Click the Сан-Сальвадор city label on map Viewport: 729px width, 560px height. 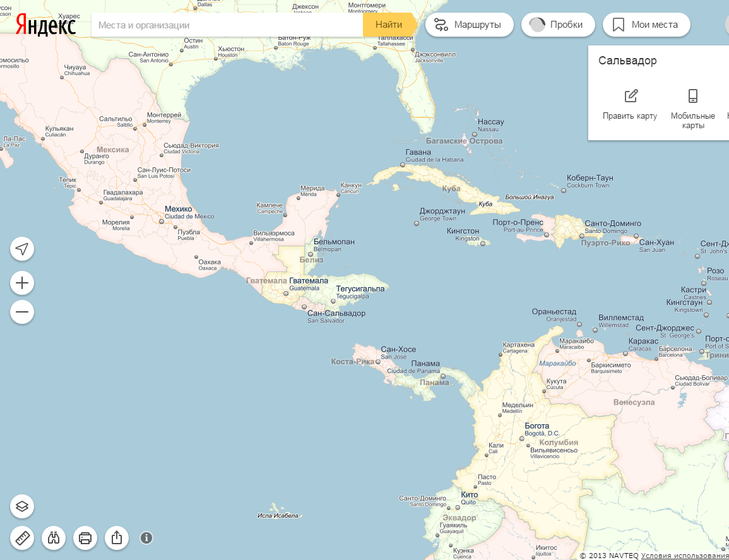pyautogui.click(x=336, y=313)
